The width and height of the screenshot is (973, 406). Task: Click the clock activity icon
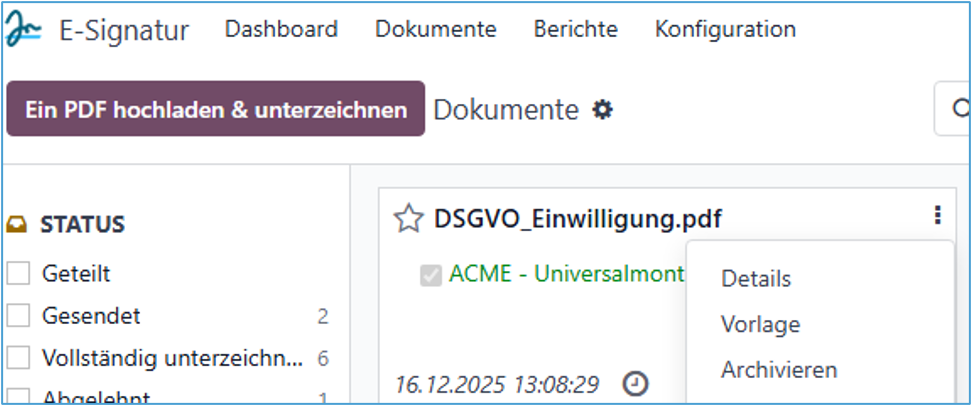pos(635,383)
